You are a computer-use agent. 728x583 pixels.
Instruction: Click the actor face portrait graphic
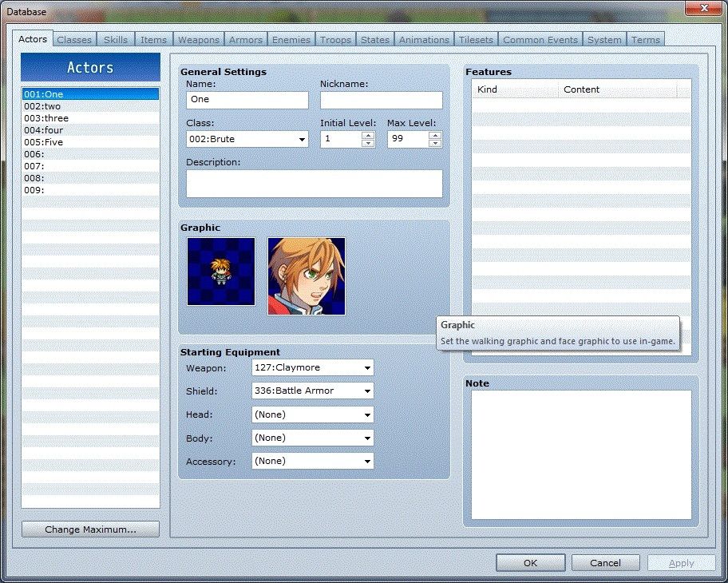pyautogui.click(x=307, y=276)
